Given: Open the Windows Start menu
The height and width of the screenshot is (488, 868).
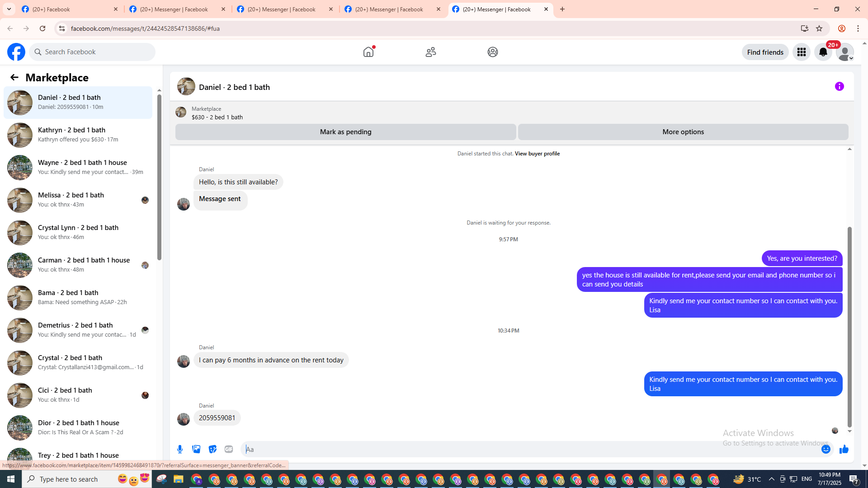Looking at the screenshot, I should (x=11, y=479).
